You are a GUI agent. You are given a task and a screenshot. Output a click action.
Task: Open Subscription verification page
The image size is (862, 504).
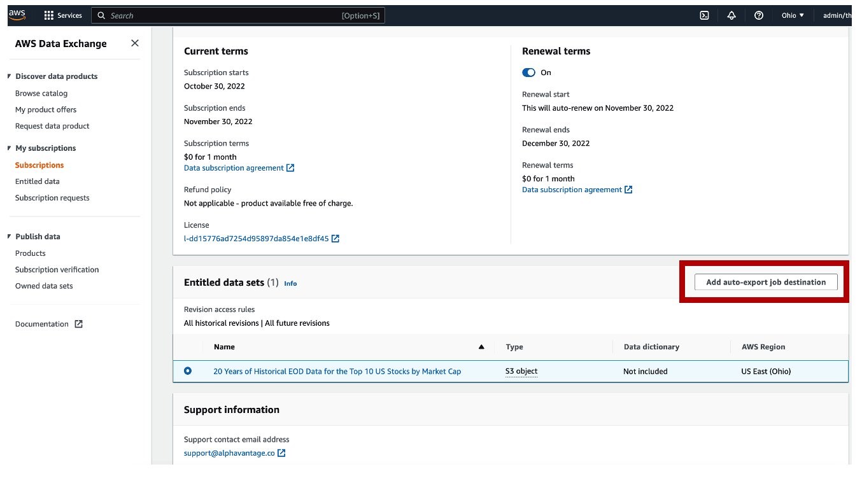click(57, 270)
